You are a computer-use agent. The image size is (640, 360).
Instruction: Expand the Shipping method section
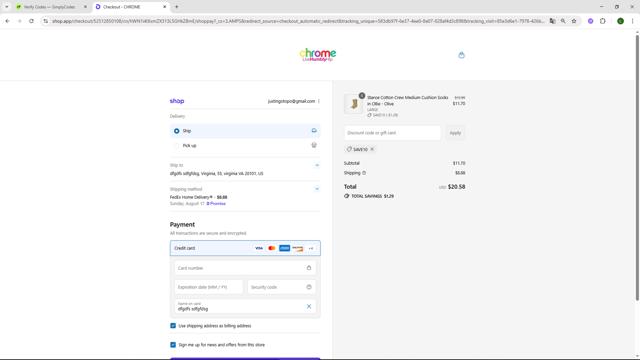317,189
